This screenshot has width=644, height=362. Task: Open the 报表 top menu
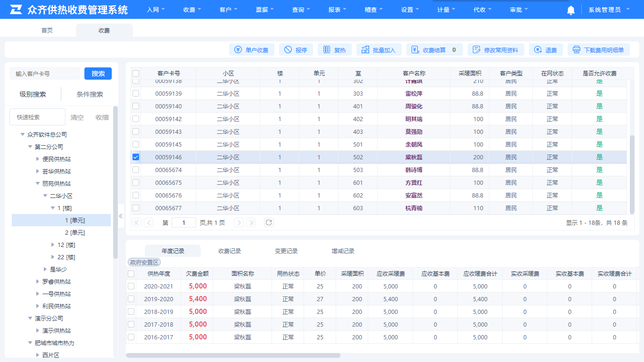point(338,9)
